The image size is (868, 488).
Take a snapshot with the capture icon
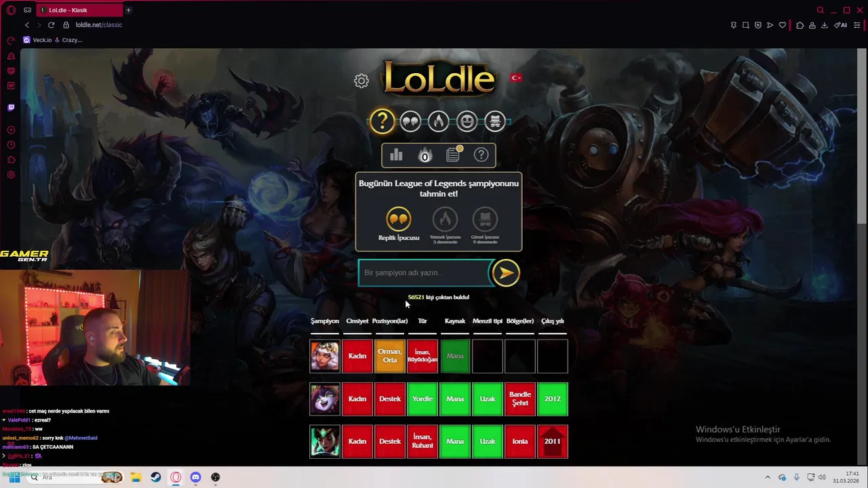click(745, 25)
